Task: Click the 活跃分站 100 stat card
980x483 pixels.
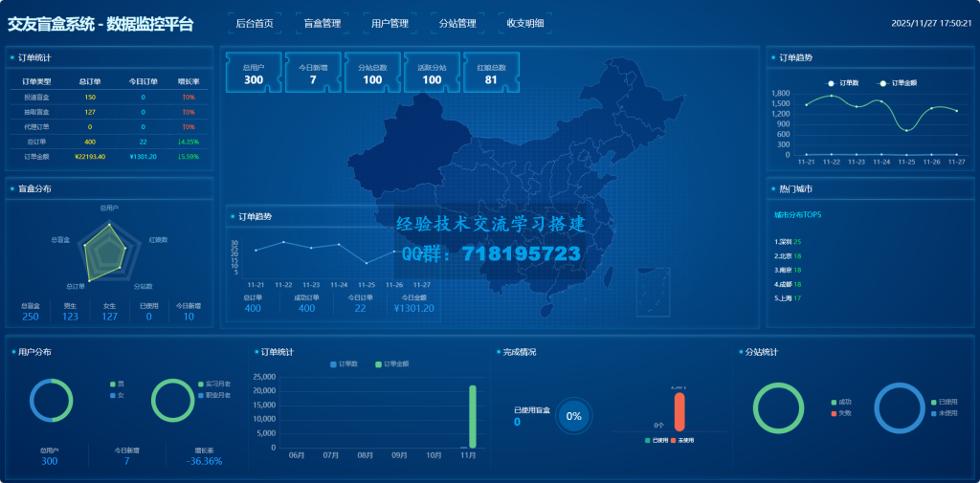Action: (432, 73)
